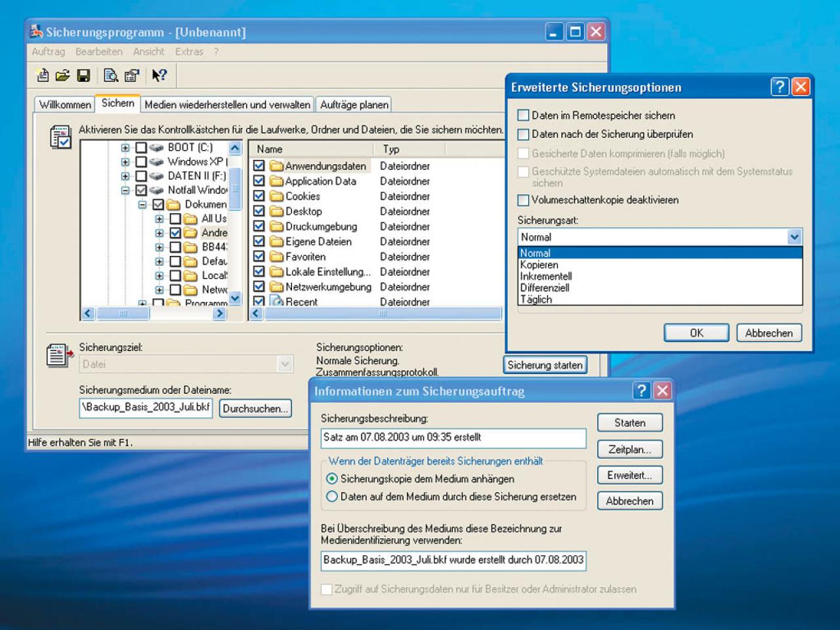This screenshot has width=840, height=630.
Task: Click the Eigene Dateien folder icon
Action: coord(276,241)
